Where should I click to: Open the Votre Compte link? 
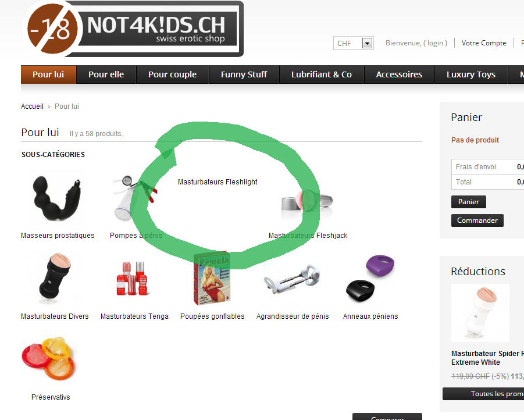click(484, 43)
